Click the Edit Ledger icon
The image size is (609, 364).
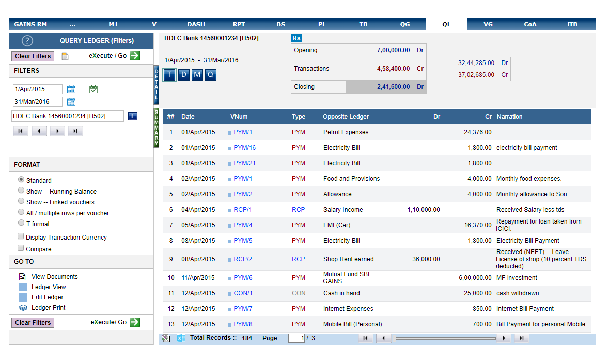[23, 297]
